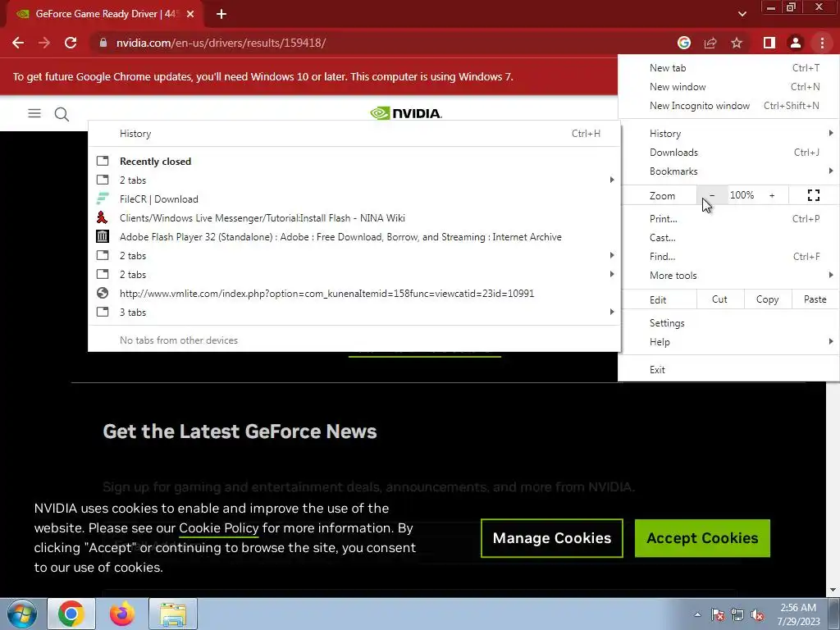Open the Cookie Policy link
The width and height of the screenshot is (840, 630).
click(218, 528)
